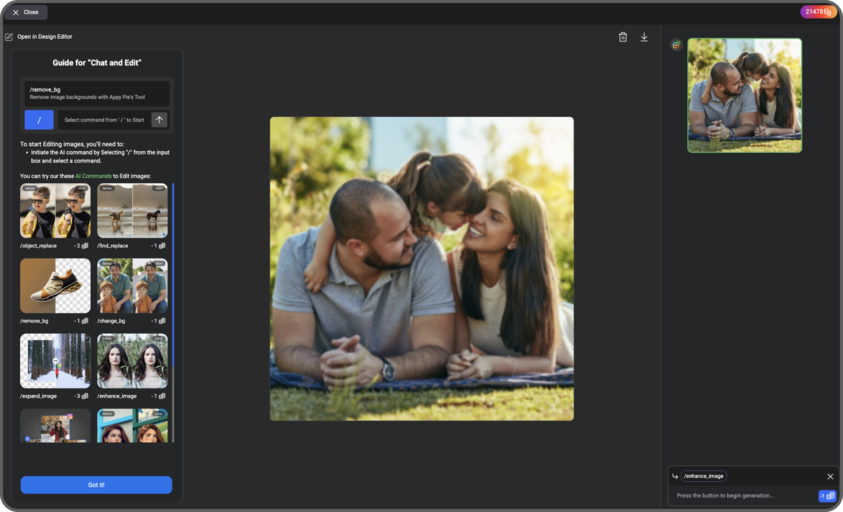Screen dimensions: 843x512
Task: Click the trash delete icon
Action: [623, 37]
